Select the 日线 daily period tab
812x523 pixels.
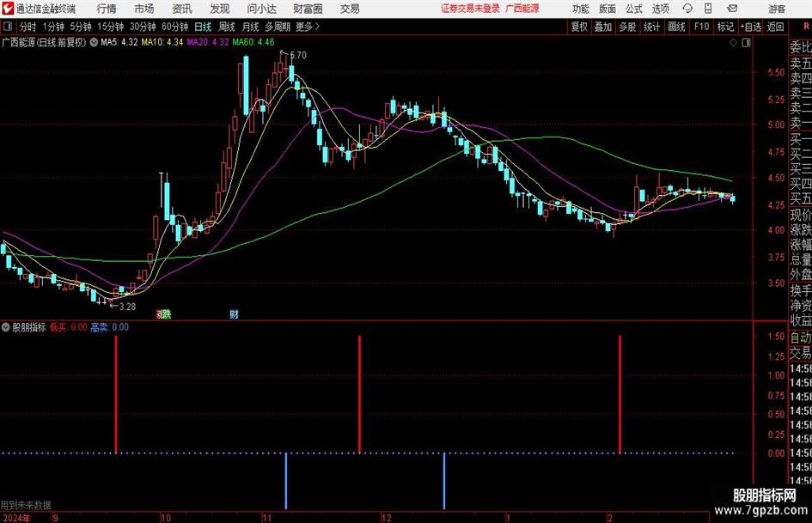203,27
